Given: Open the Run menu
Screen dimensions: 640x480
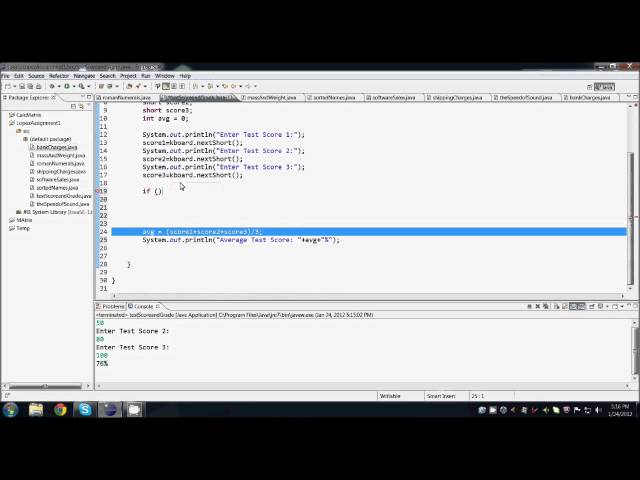Looking at the screenshot, I should 146,76.
